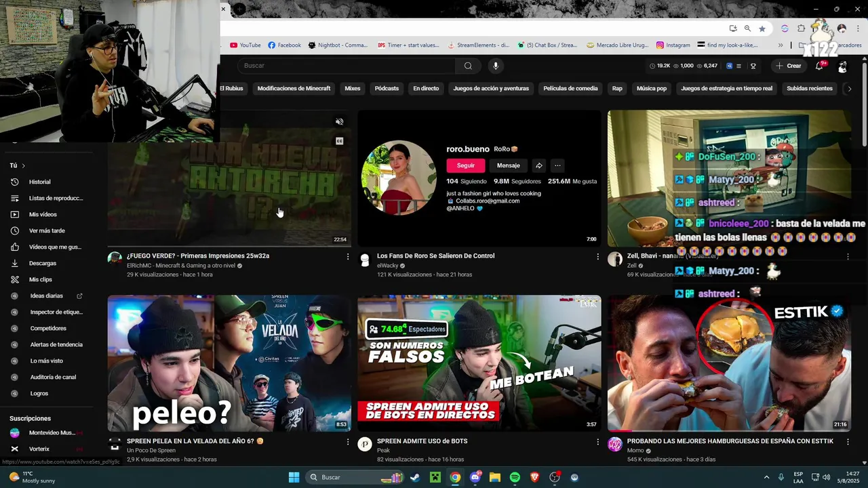Open options for PROBANDO LAS MEJORES HAMBURGUESAS video
868x488 pixels.
(x=848, y=441)
